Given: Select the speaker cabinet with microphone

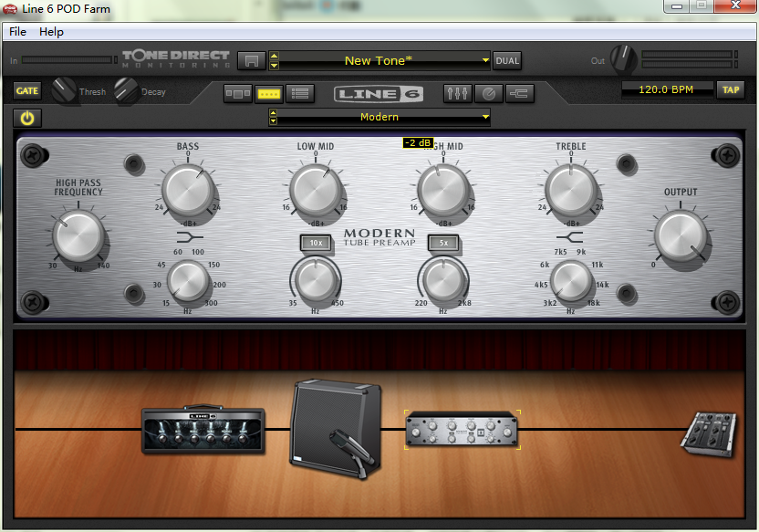Looking at the screenshot, I should 336,429.
